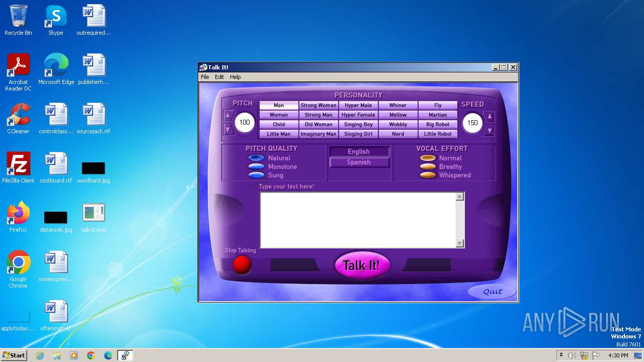This screenshot has width=644, height=362.
Task: Choose the Nerd personality
Action: point(398,134)
